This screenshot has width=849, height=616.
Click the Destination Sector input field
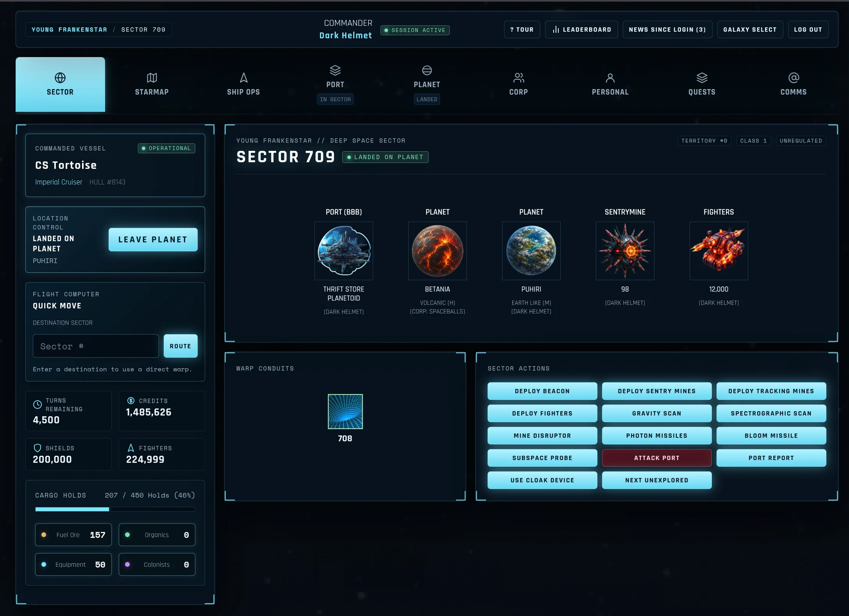(x=96, y=346)
